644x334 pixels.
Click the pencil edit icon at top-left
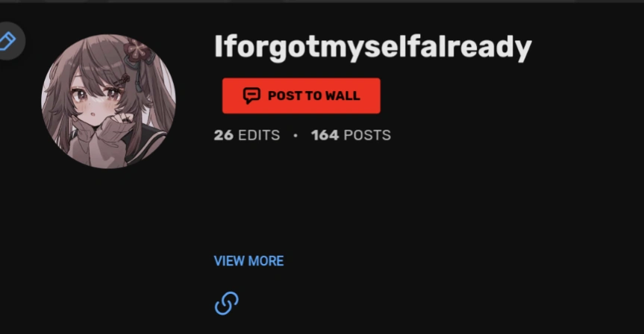7,41
